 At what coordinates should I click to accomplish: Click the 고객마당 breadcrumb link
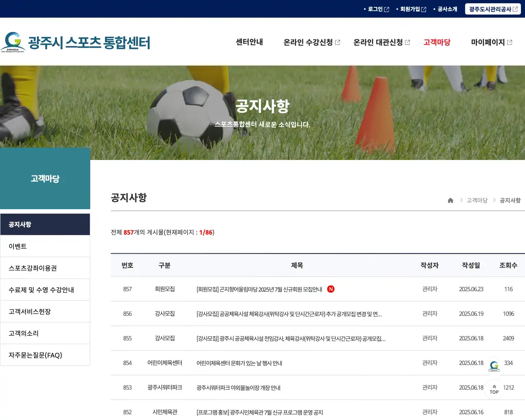pos(477,200)
